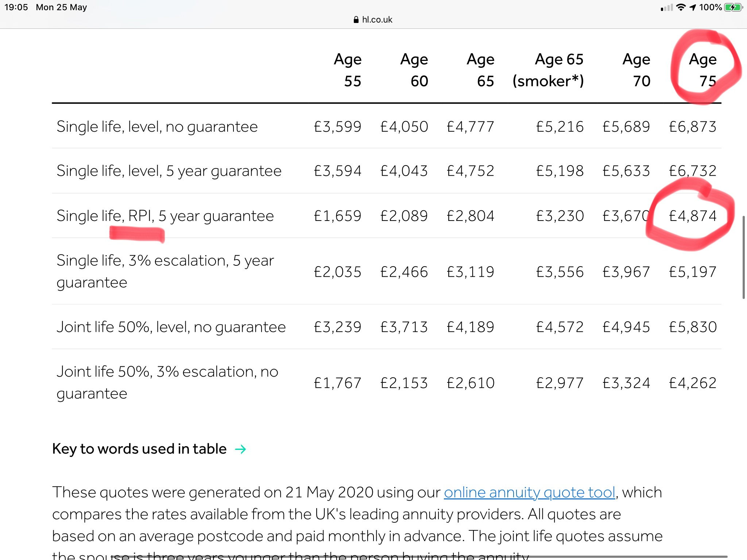Tap the location arrow status icon
Screen dimensions: 747x560
point(693,7)
